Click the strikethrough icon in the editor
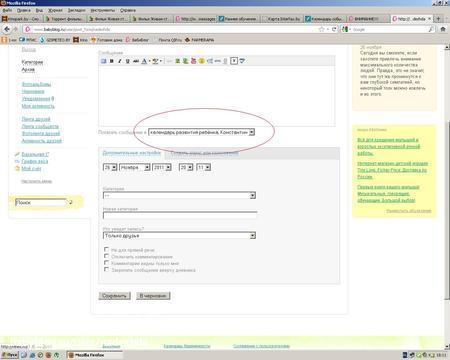The image size is (450, 360). pos(136,61)
